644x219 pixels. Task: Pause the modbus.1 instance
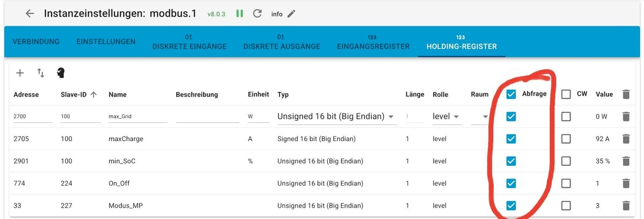239,14
